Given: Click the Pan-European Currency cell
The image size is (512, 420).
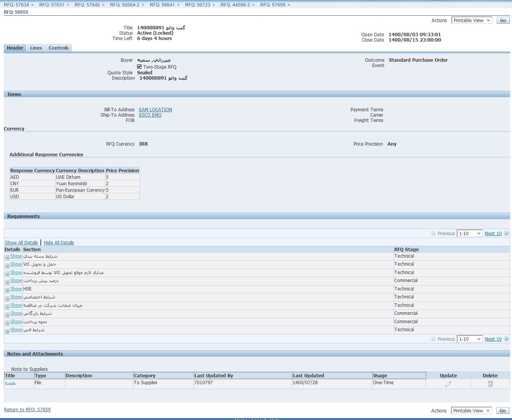Looking at the screenshot, I should pyautogui.click(x=80, y=190).
